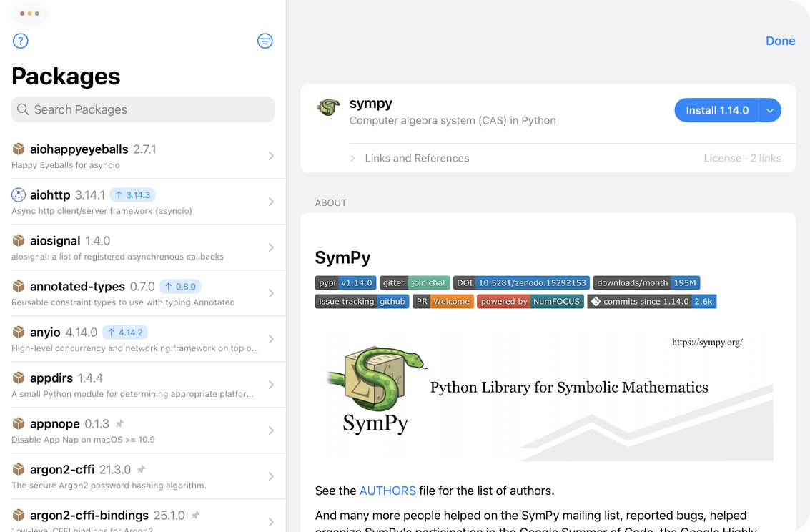
Task: Open the downloads/month 195M badge
Action: [647, 283]
